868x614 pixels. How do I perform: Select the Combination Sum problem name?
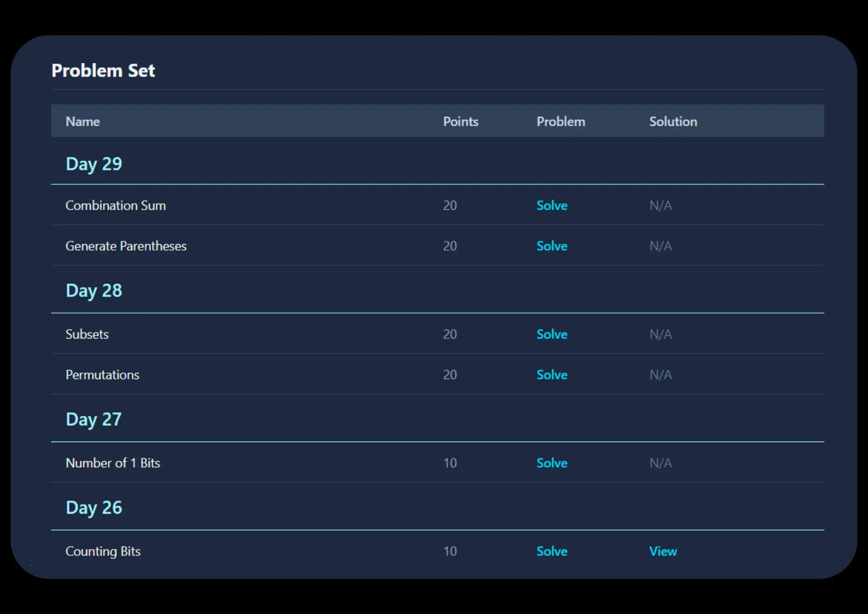(115, 205)
